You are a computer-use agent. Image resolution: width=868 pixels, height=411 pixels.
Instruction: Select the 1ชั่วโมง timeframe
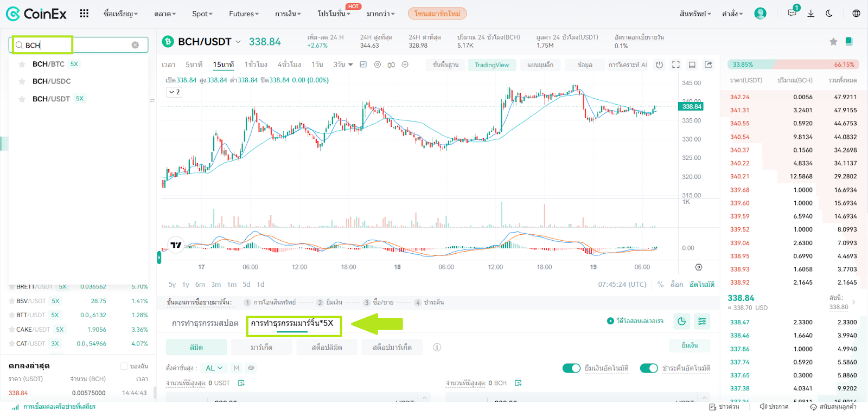pyautogui.click(x=256, y=65)
